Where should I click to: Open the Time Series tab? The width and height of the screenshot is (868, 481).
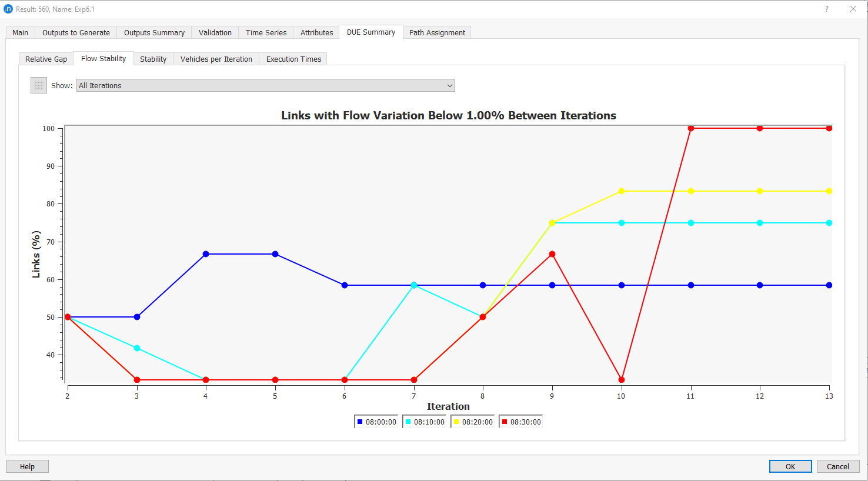click(265, 32)
